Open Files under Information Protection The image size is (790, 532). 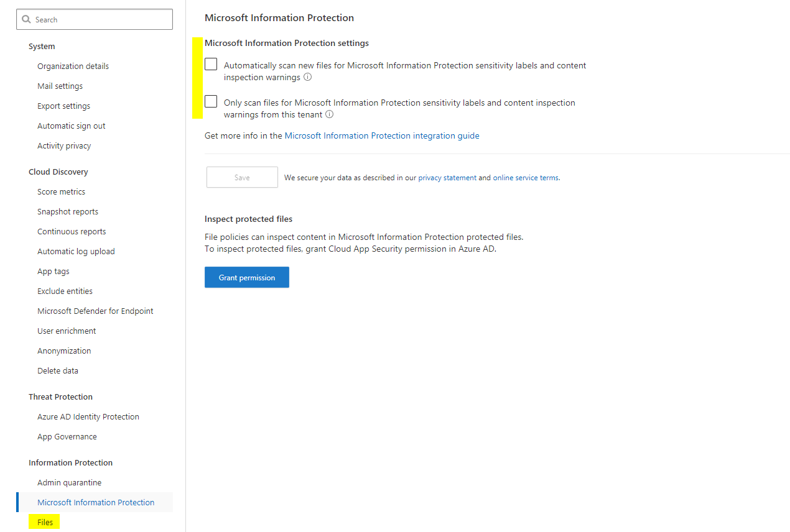[x=45, y=523]
